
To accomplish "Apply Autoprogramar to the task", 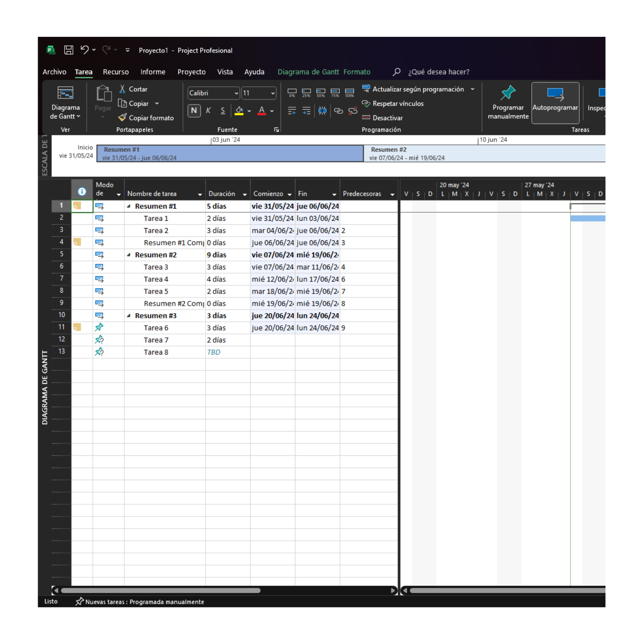I will point(556,103).
